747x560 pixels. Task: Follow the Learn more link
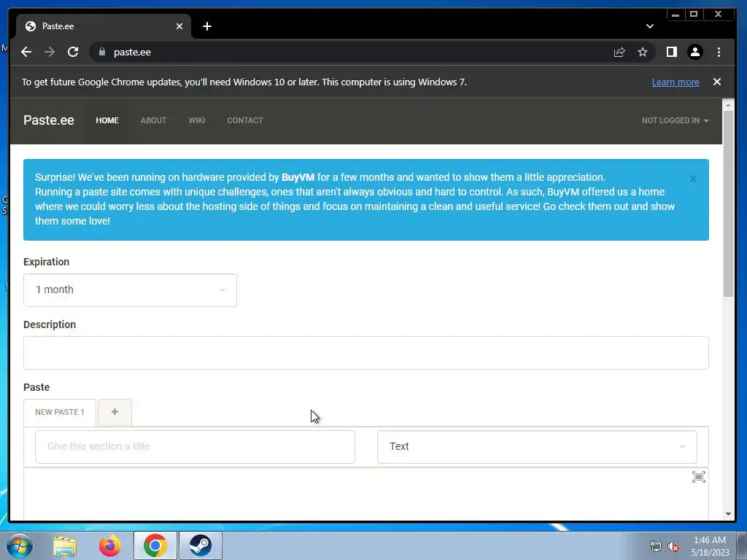pos(676,82)
